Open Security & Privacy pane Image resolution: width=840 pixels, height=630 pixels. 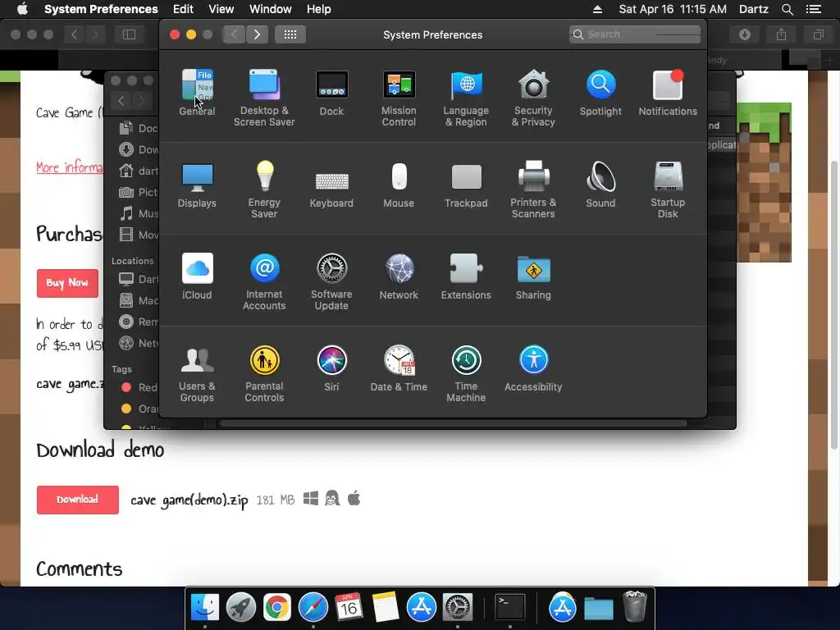[533, 98]
